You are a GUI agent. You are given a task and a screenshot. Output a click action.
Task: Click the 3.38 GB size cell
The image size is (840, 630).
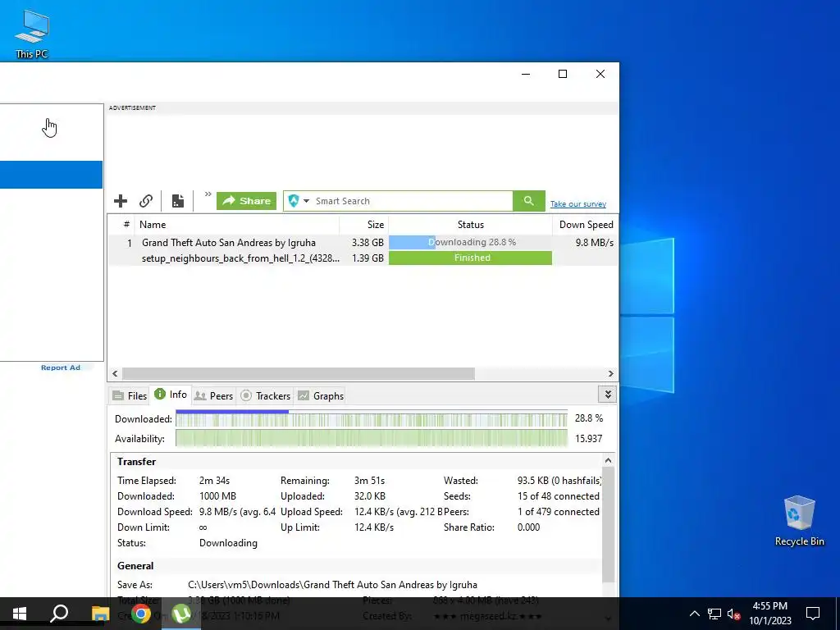(367, 243)
